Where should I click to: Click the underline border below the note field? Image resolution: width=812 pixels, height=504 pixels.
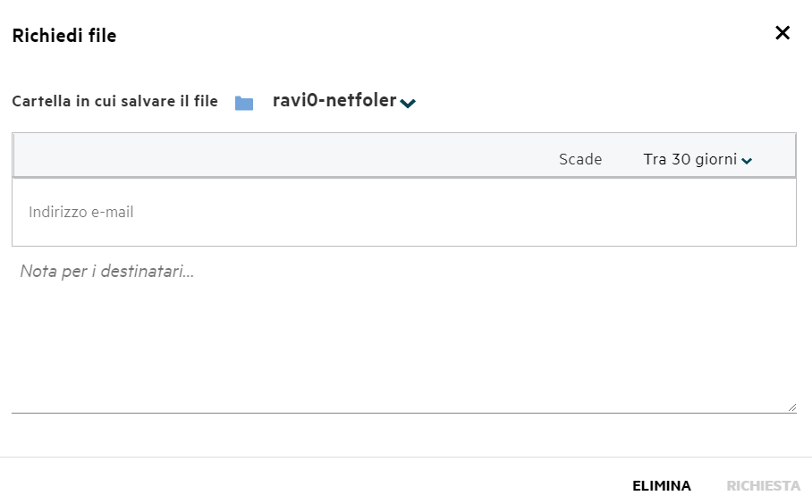[x=404, y=413]
